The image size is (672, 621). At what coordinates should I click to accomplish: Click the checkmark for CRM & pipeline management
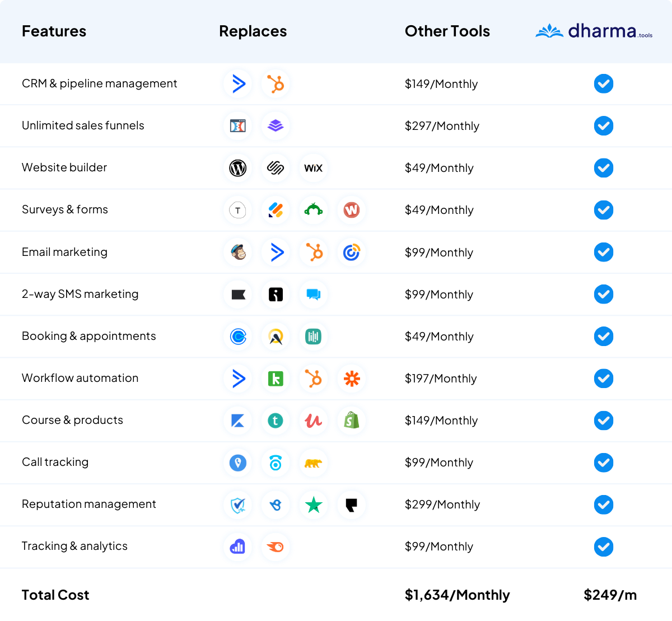coord(603,84)
